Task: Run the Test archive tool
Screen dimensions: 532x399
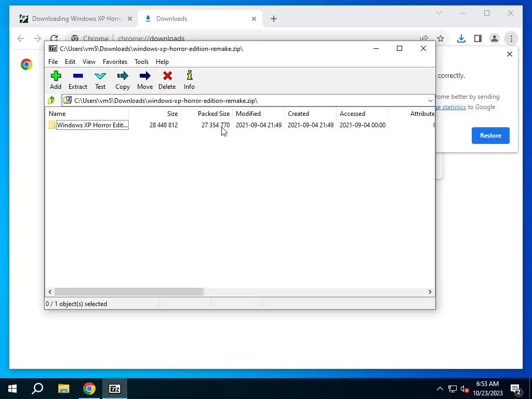Action: [100, 80]
